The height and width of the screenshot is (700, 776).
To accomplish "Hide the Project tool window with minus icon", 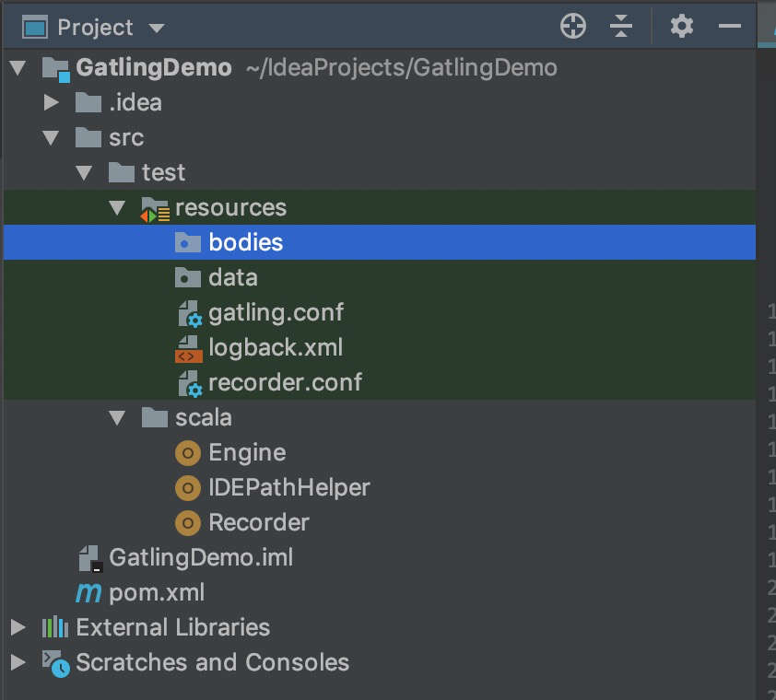I will pyautogui.click(x=730, y=26).
